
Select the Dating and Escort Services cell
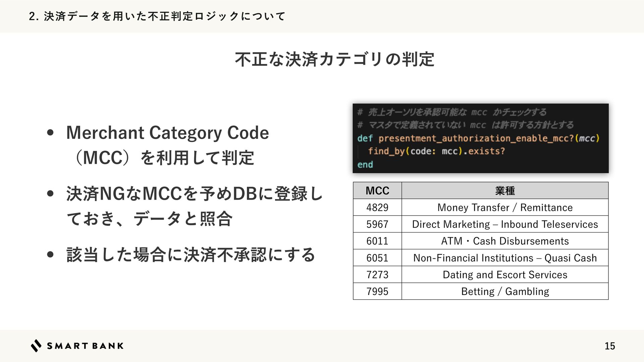tap(505, 275)
